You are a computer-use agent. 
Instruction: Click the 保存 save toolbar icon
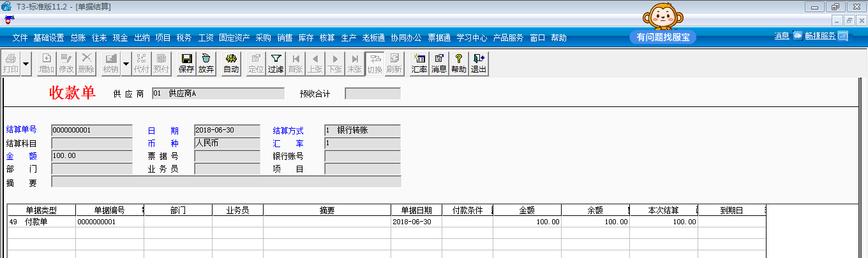click(186, 64)
